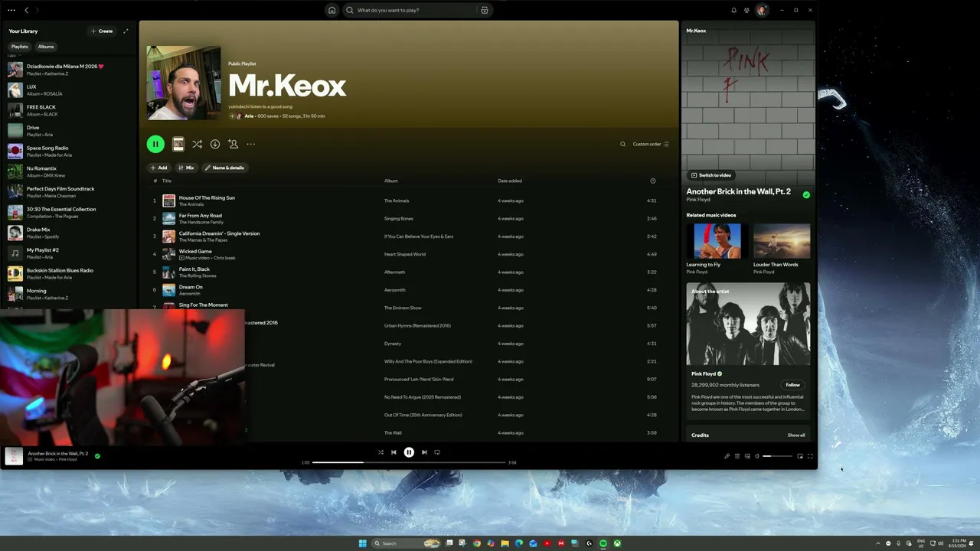Search within the Mr.Keox playlist
This screenshot has height=551, width=980.
click(622, 144)
